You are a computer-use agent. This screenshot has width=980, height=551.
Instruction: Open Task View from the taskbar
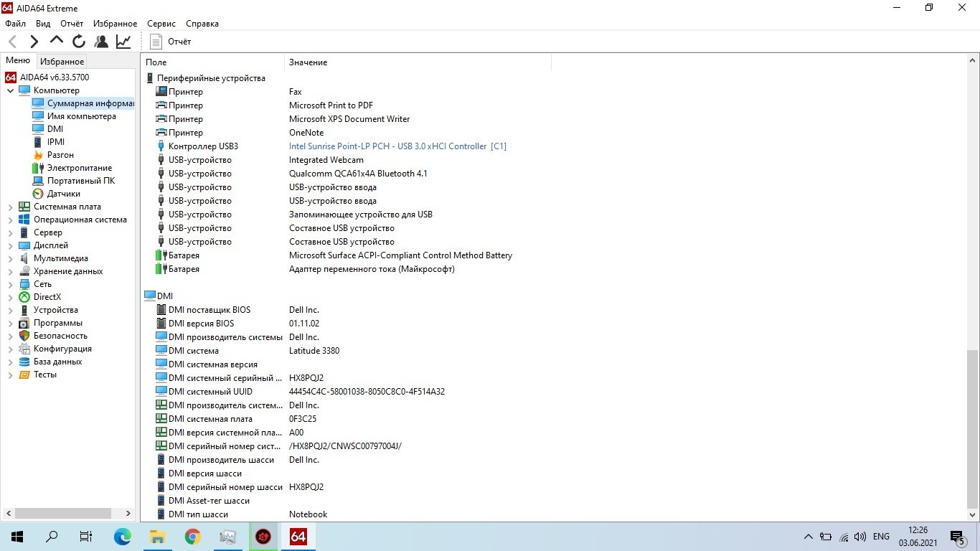(86, 537)
